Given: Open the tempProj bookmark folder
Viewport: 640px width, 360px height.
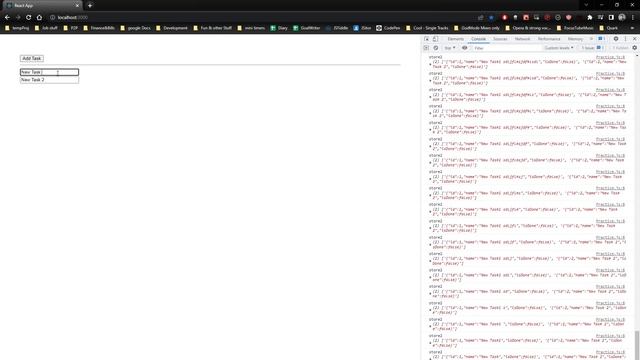Looking at the screenshot, I should point(18,28).
